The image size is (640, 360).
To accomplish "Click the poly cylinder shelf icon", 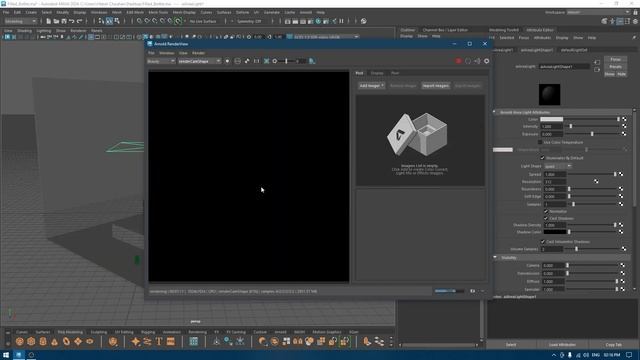I will (x=43, y=341).
